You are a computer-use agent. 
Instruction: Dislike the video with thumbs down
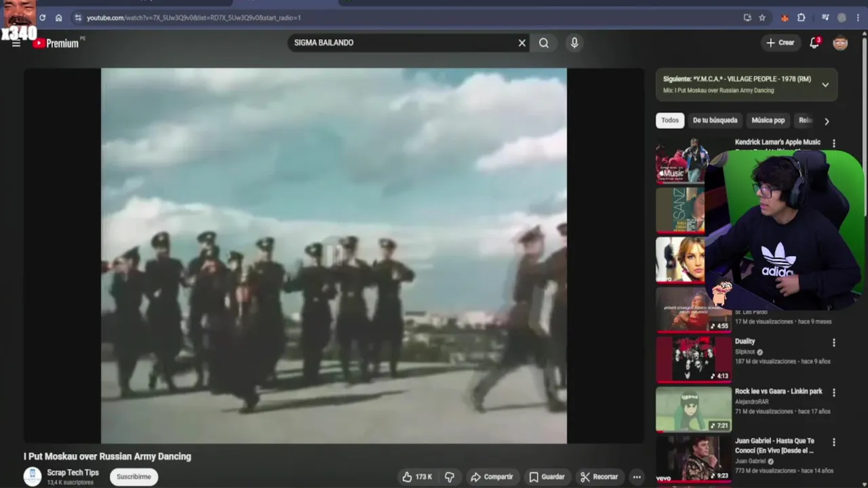click(450, 477)
